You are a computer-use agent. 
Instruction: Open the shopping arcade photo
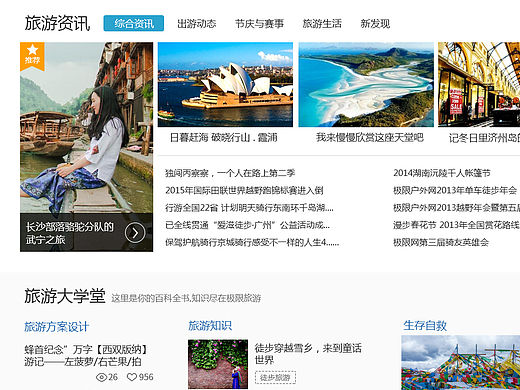(479, 84)
